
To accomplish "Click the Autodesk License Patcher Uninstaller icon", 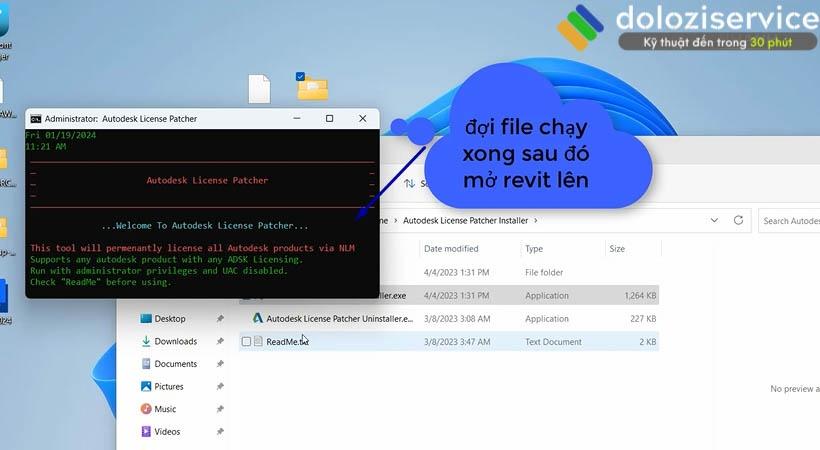I will 257,318.
